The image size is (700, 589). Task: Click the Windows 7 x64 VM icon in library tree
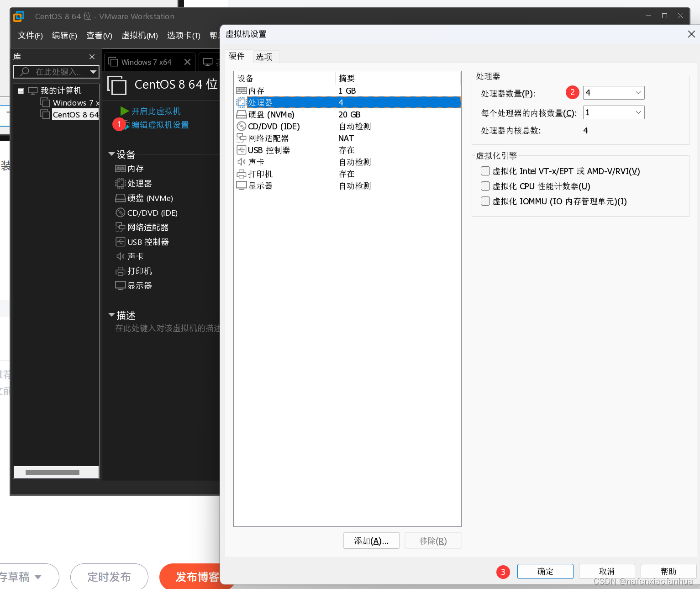(x=45, y=102)
